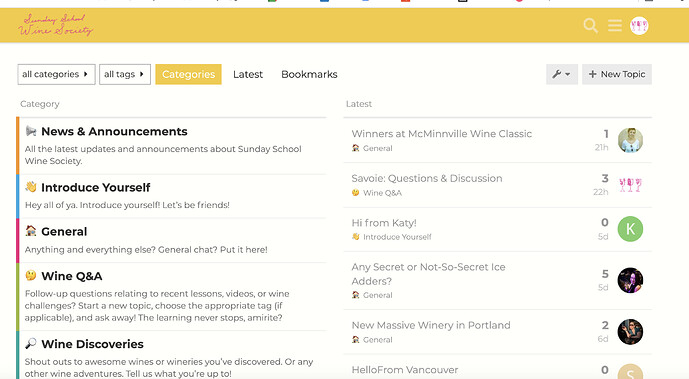The image size is (689, 379).
Task: Click General tag under Ice Adders topic
Action: [372, 295]
